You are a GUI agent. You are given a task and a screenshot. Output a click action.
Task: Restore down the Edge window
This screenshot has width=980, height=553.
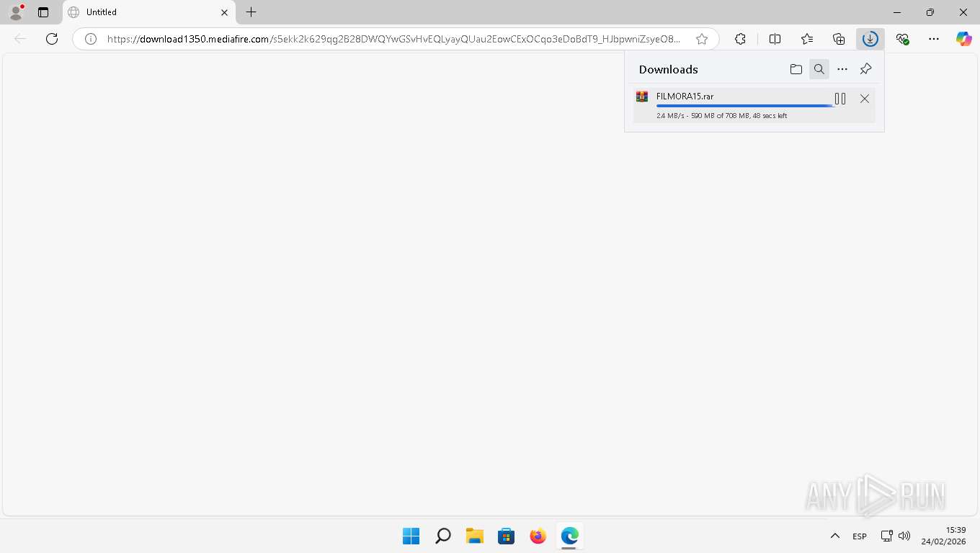[x=930, y=12]
